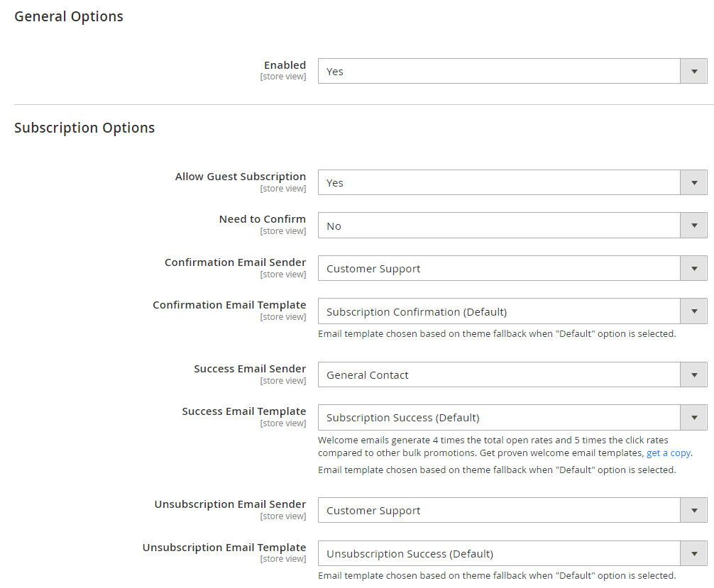Click the Success Email Sender dropdown arrow
This screenshot has height=588, width=714.
(x=693, y=375)
